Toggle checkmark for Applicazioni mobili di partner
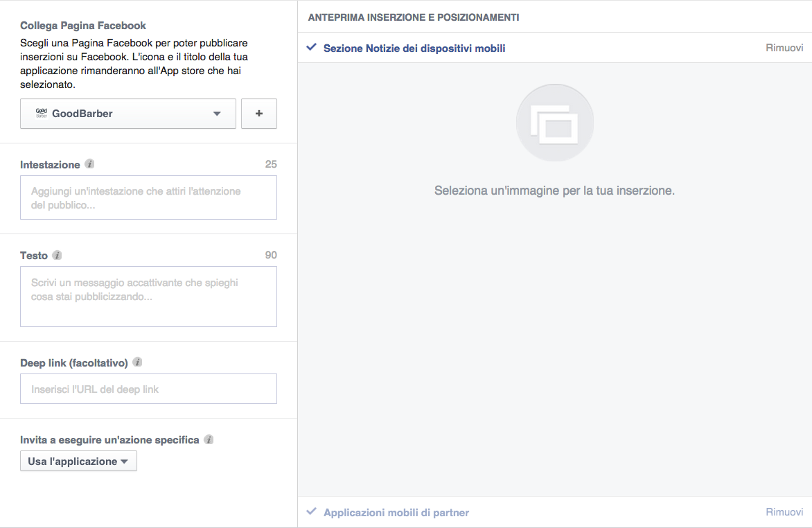Image resolution: width=812 pixels, height=528 pixels. tap(312, 512)
